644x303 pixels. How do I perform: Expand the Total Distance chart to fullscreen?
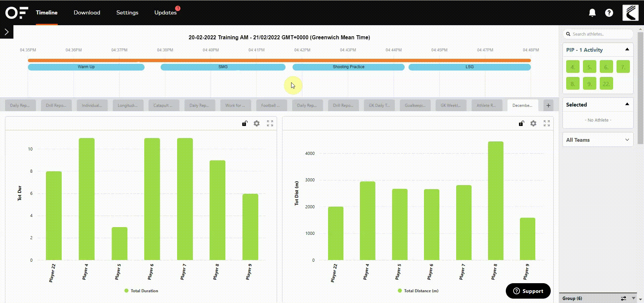(x=547, y=123)
